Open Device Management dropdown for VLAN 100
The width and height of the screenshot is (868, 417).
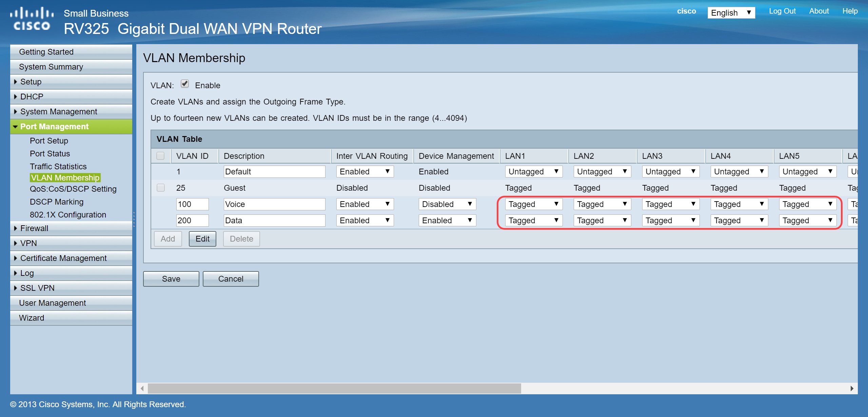[x=447, y=204]
